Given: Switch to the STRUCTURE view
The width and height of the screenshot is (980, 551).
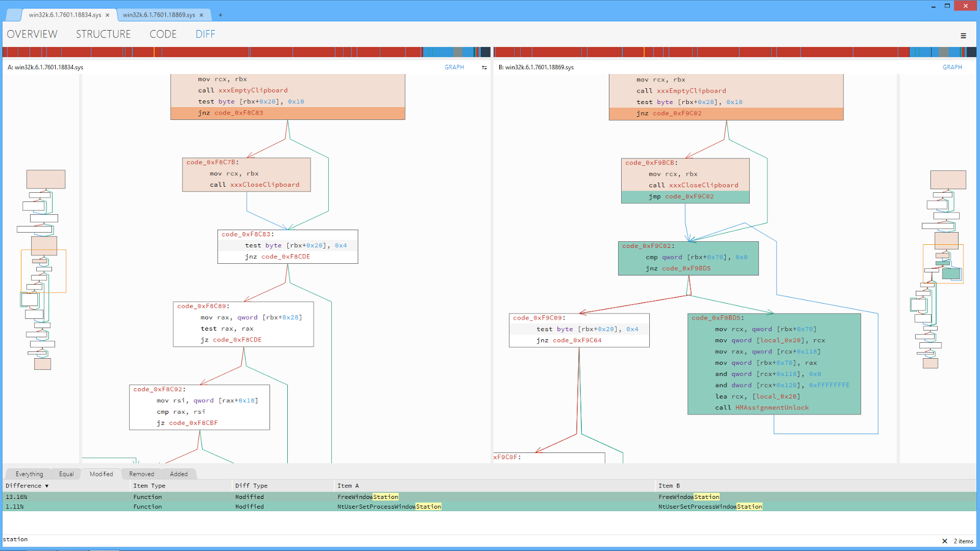Looking at the screenshot, I should pyautogui.click(x=103, y=34).
